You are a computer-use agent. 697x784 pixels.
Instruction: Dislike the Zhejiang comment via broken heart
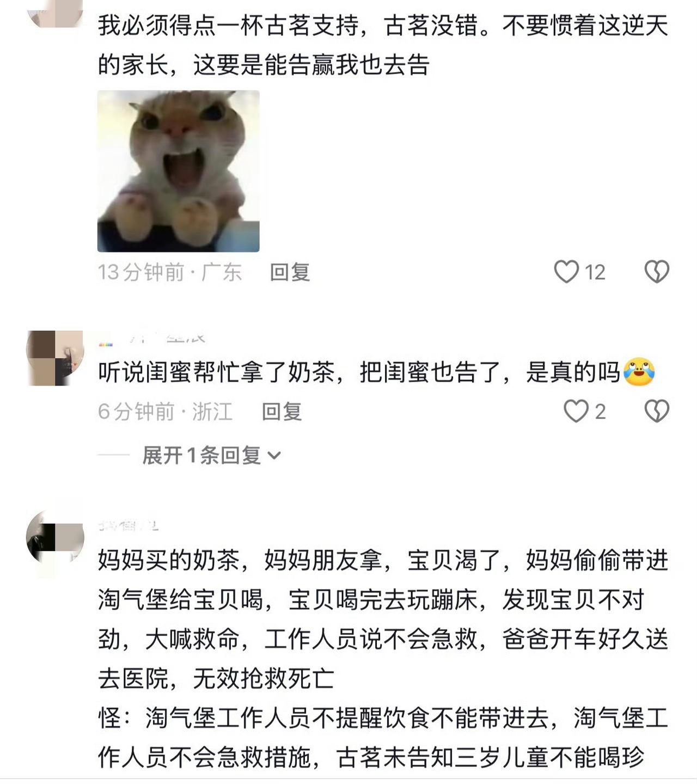(657, 411)
